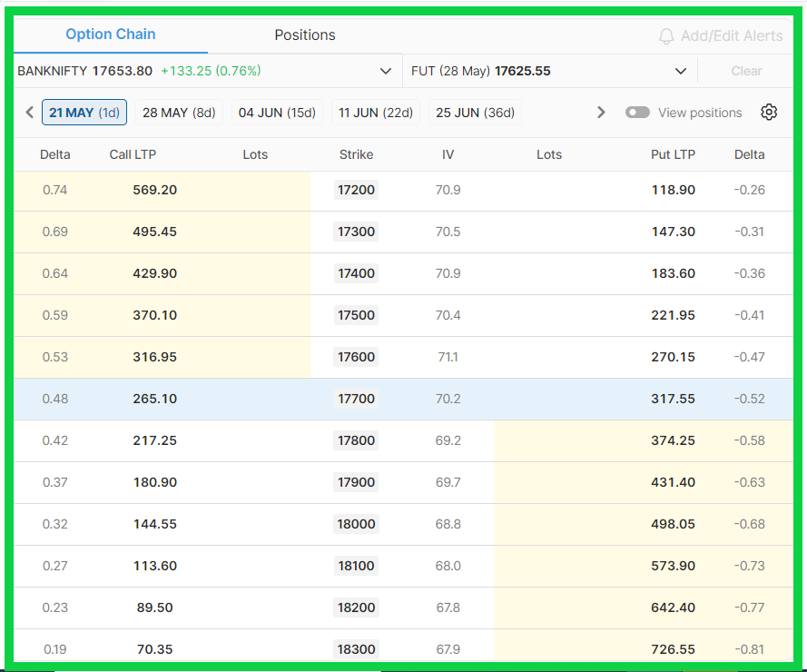Image resolution: width=807 pixels, height=672 pixels.
Task: Click put delta value -0.52
Action: [750, 399]
